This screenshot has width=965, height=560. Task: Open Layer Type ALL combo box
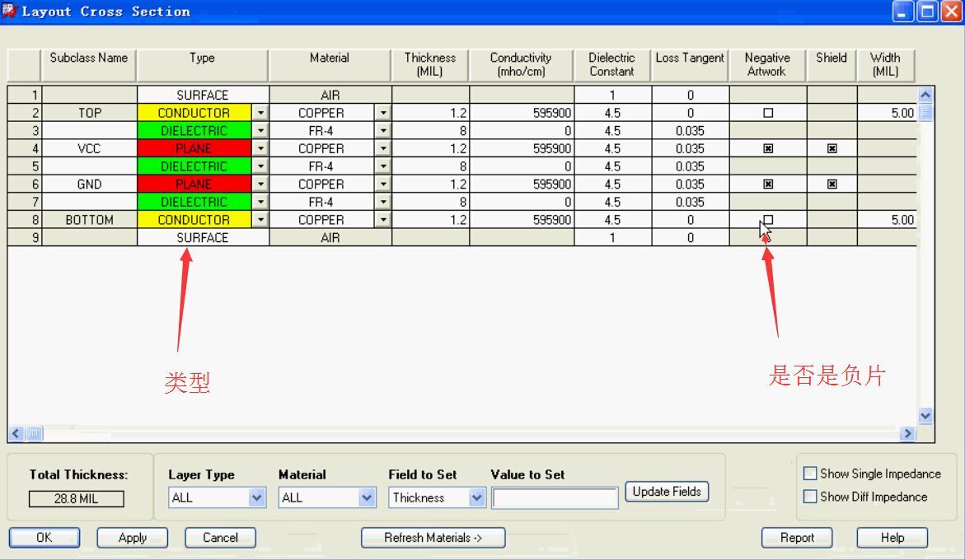click(217, 497)
